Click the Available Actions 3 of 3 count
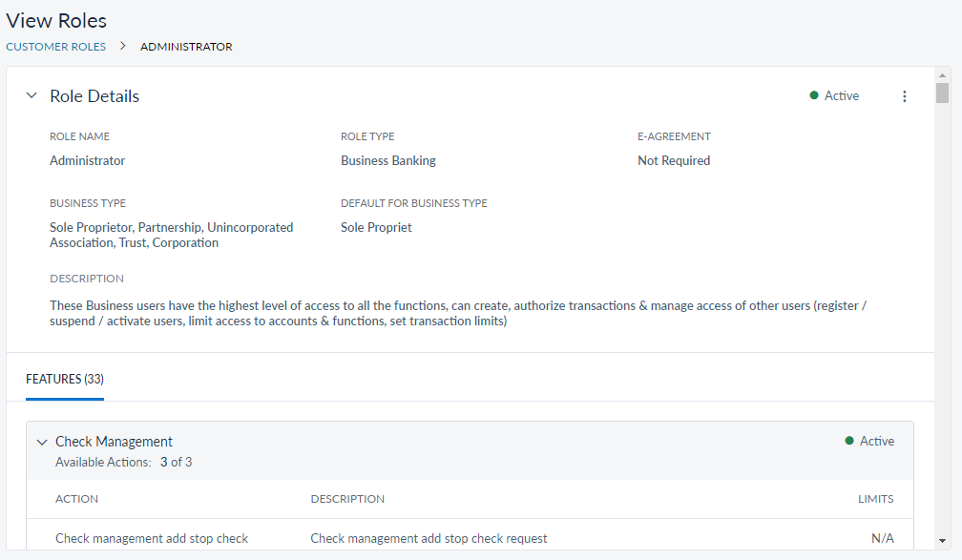Image resolution: width=962 pixels, height=560 pixels. (176, 463)
